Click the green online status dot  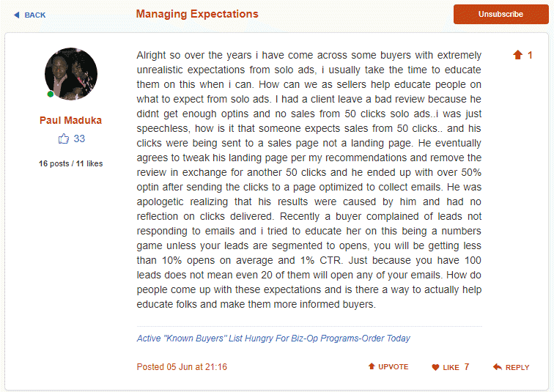pos(51,95)
